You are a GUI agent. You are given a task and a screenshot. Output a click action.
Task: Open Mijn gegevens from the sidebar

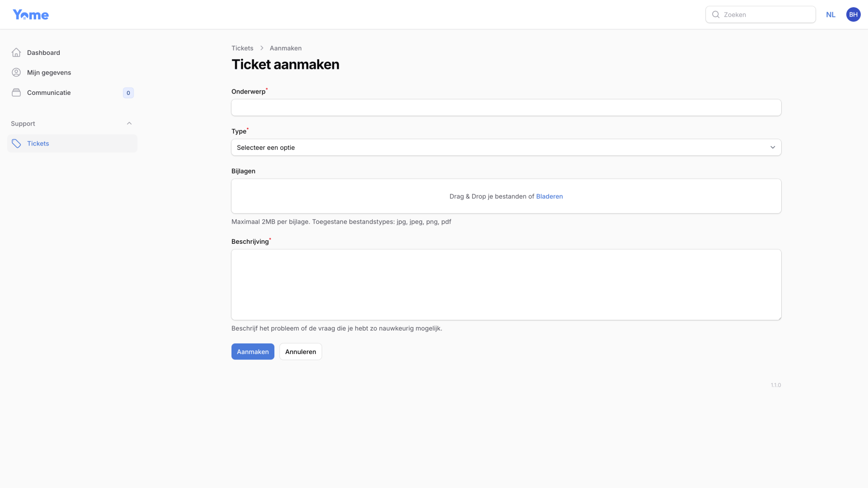click(x=49, y=72)
